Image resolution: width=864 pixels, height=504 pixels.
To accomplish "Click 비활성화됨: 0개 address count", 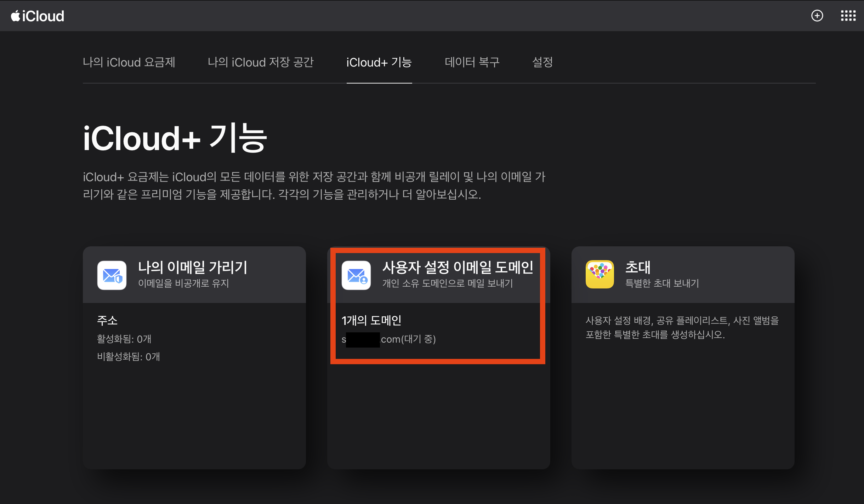I will pos(129,357).
